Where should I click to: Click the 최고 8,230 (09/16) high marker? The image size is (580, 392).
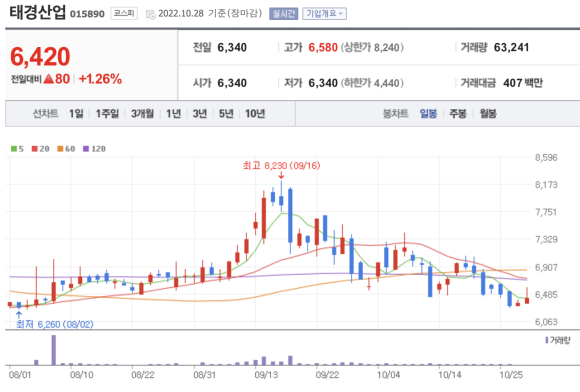pos(281,165)
